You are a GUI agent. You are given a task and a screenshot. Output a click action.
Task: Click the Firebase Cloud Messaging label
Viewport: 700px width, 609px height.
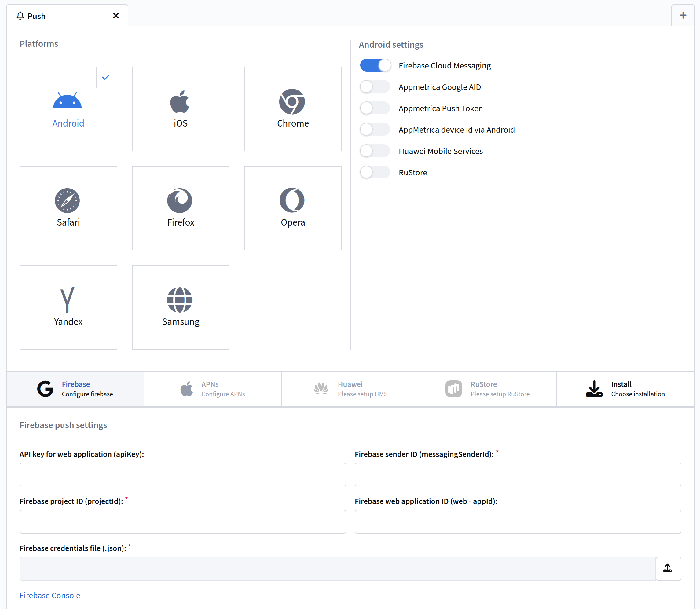[x=445, y=66]
